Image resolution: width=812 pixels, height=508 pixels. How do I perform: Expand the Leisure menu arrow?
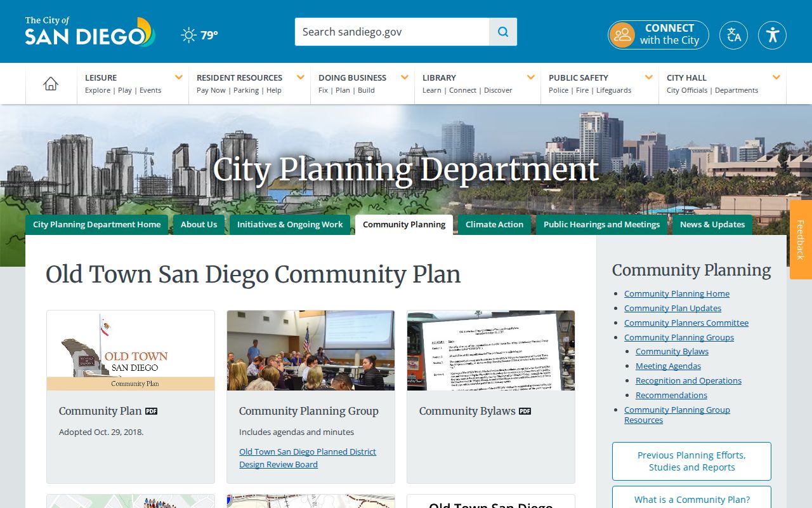(179, 77)
